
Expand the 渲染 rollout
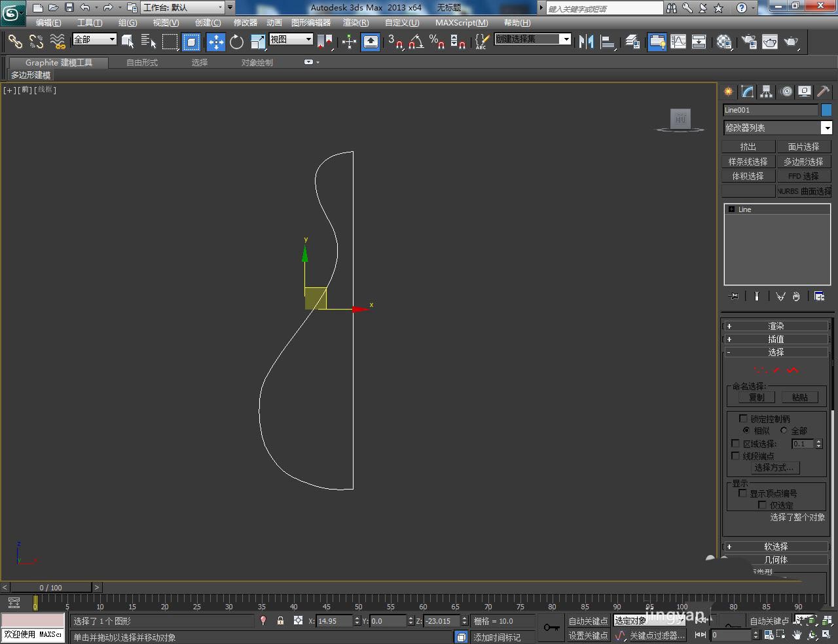pos(776,326)
